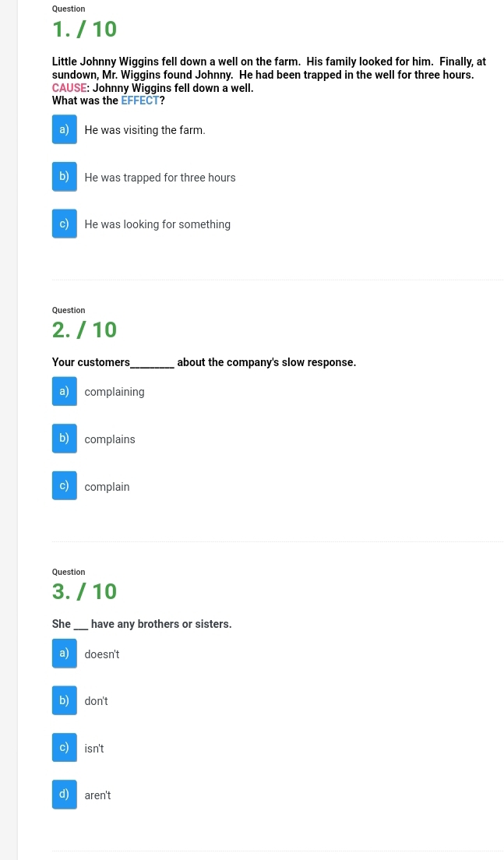Viewport: 504px width, 860px height.
Task: Pick option c) looking for something
Action: click(64, 224)
